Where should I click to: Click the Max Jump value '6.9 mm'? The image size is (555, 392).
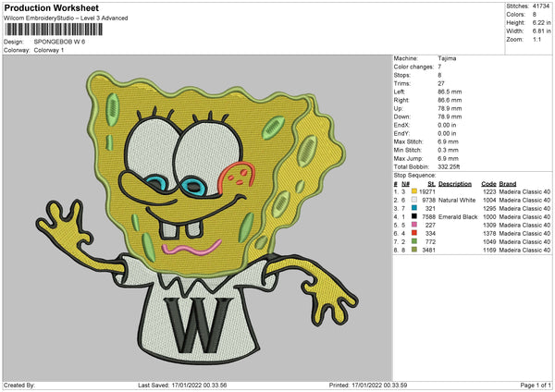448,158
